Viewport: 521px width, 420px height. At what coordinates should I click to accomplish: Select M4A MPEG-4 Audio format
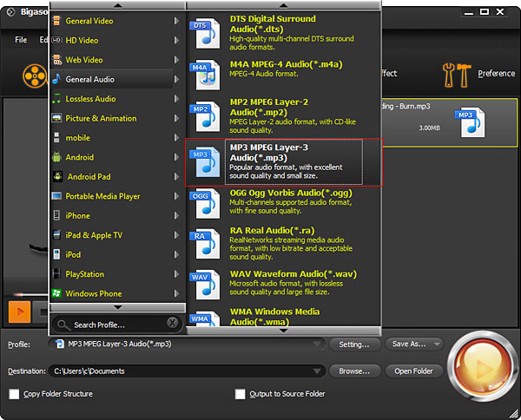tap(284, 75)
